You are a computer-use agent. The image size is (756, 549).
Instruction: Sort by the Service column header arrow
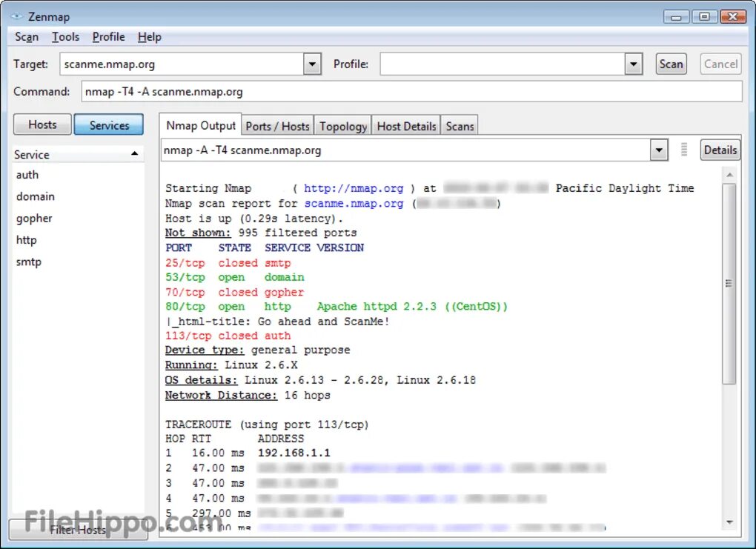(134, 154)
